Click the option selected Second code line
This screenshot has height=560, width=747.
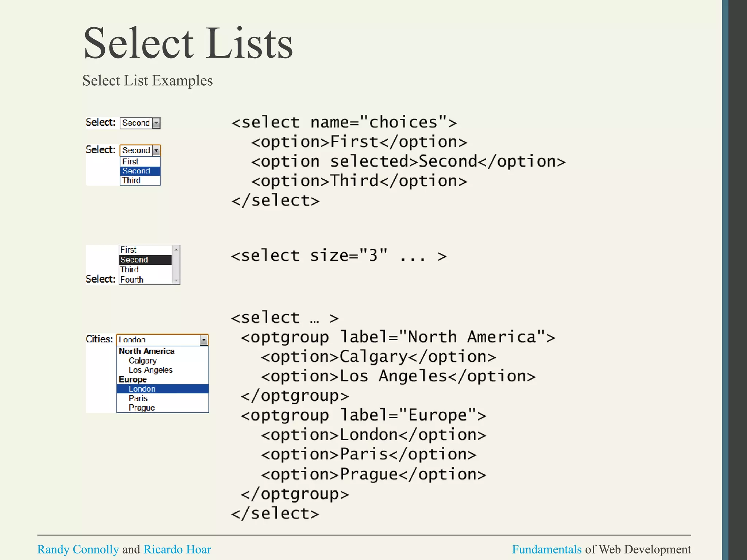[409, 161]
